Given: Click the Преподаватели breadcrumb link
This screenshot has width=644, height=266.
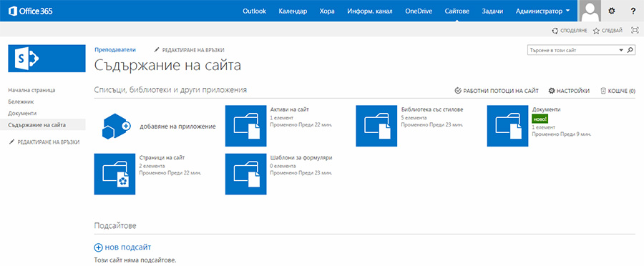Looking at the screenshot, I should (x=115, y=49).
